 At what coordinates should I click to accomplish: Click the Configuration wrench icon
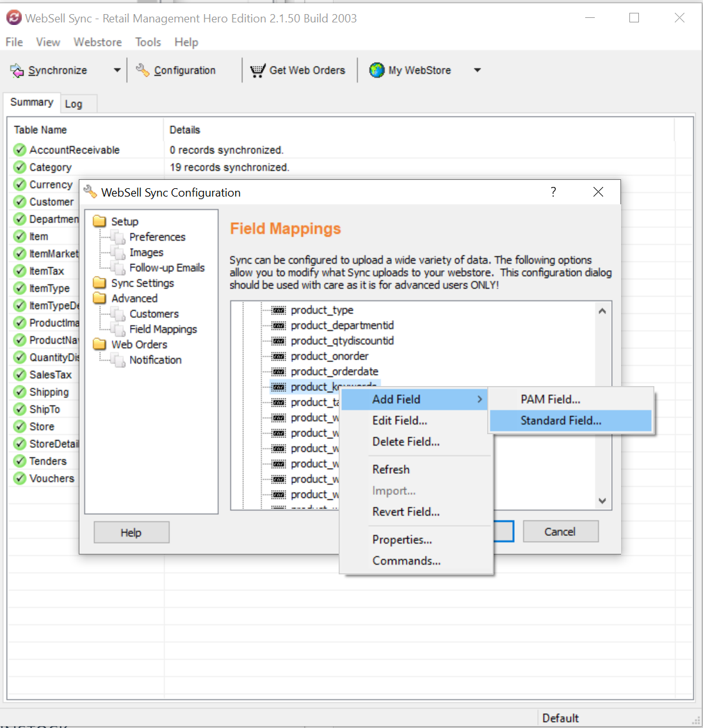point(142,70)
